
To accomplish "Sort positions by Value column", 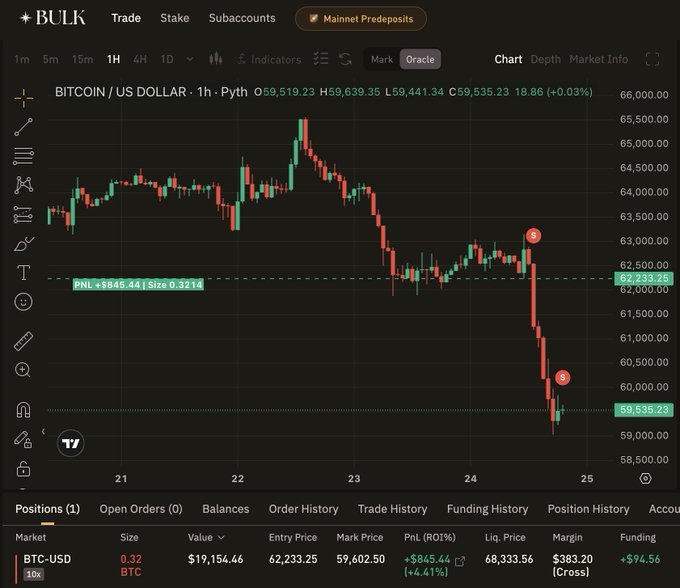I will point(206,537).
